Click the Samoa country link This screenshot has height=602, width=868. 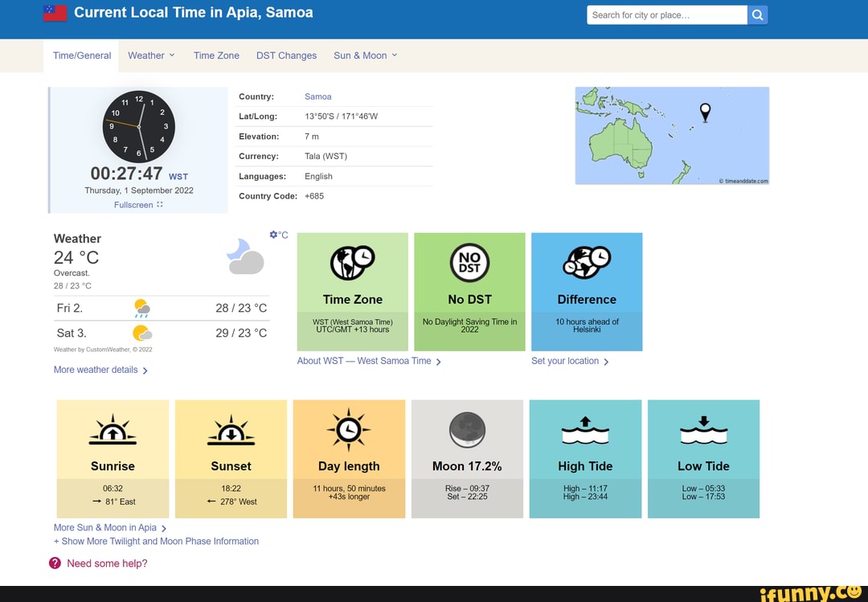tap(318, 96)
